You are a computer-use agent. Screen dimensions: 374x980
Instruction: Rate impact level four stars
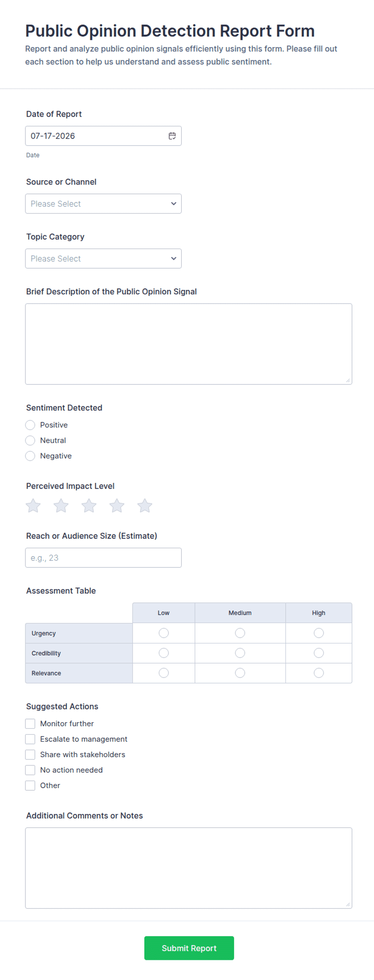point(117,505)
